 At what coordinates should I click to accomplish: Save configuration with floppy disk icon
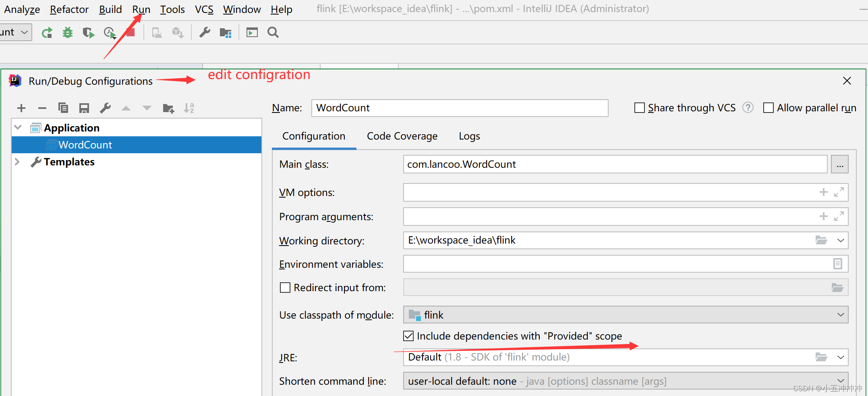[x=84, y=108]
